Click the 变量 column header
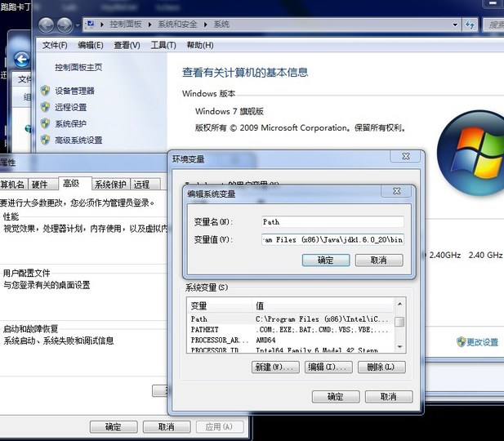 (x=220, y=305)
